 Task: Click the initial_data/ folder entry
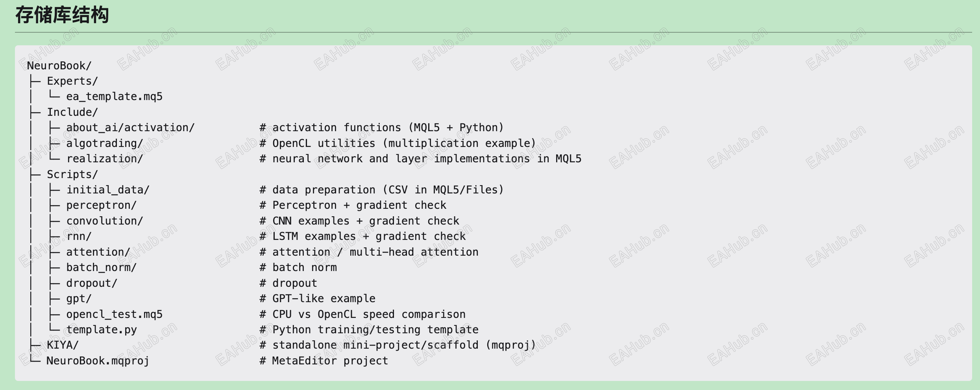107,190
